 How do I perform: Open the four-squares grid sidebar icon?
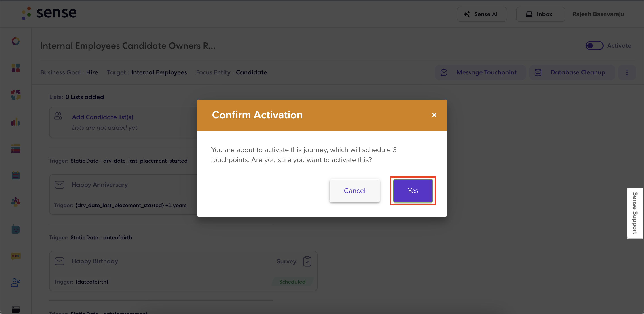tap(15, 68)
